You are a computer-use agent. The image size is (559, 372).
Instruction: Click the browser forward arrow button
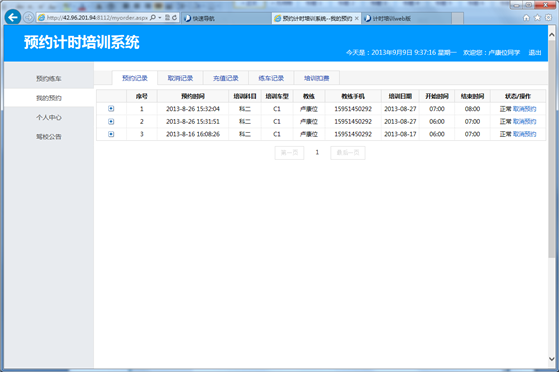pos(29,17)
